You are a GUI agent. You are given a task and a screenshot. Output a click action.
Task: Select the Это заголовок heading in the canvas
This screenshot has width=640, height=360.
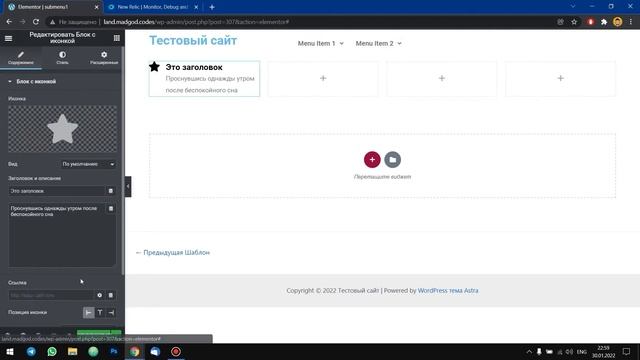[x=194, y=67]
